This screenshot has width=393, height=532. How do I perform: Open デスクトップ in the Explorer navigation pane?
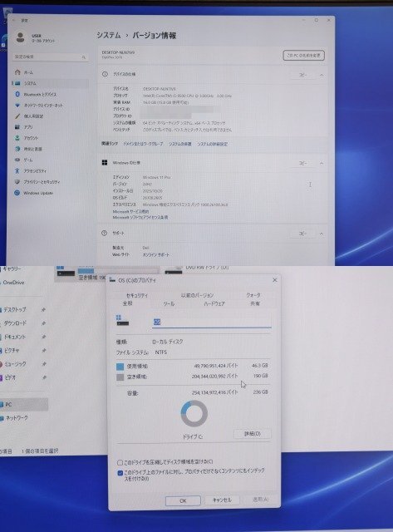pos(15,309)
